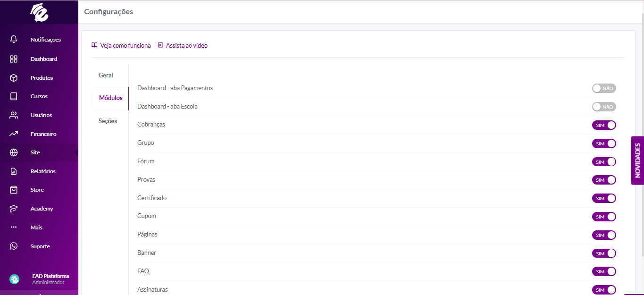The image size is (644, 295).
Task: Click the Notificações bell icon
Action: [14, 40]
